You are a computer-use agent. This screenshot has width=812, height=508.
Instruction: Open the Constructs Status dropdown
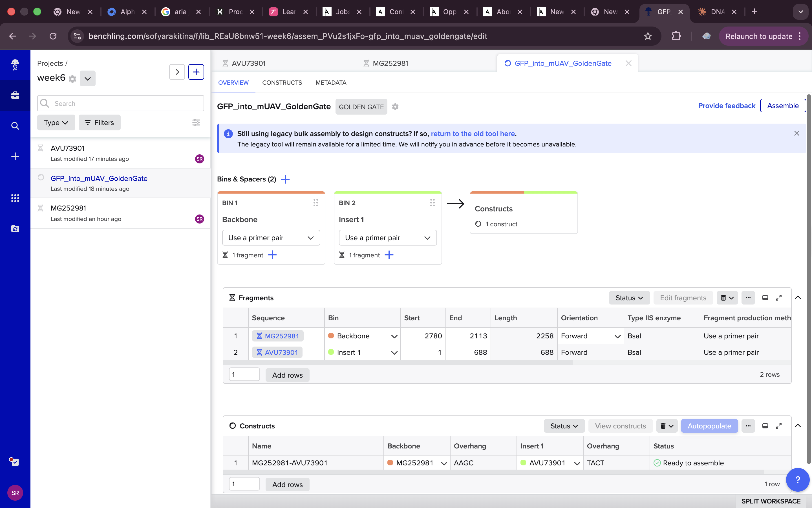point(564,426)
